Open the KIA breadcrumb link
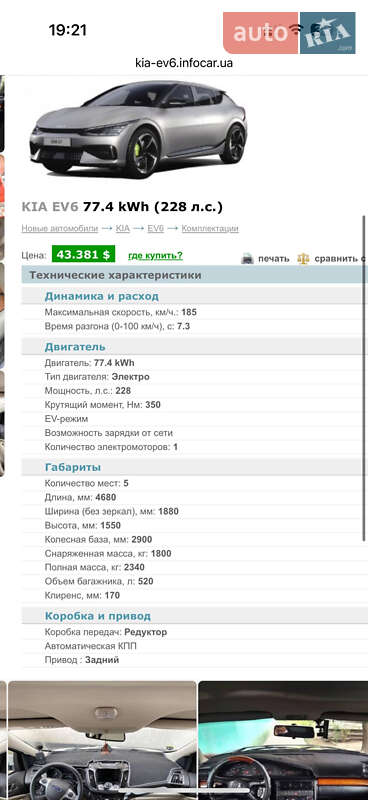The height and width of the screenshot is (800, 368). (122, 229)
